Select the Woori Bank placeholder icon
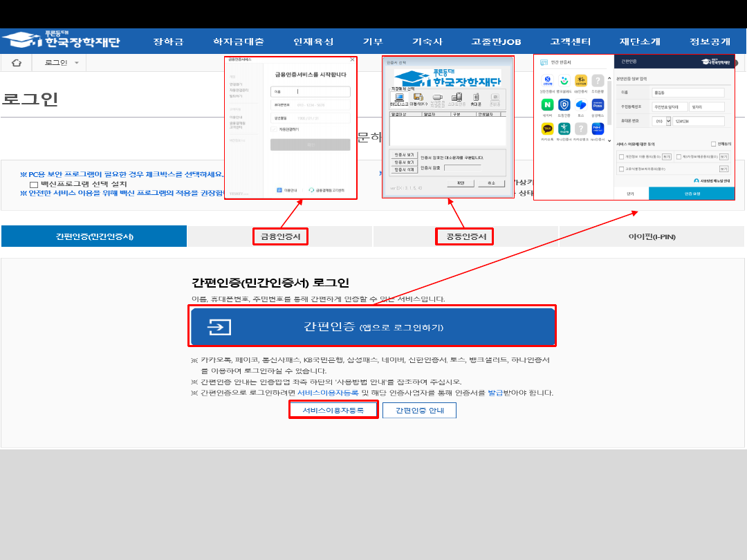Image resolution: width=747 pixels, height=560 pixels. tap(598, 80)
